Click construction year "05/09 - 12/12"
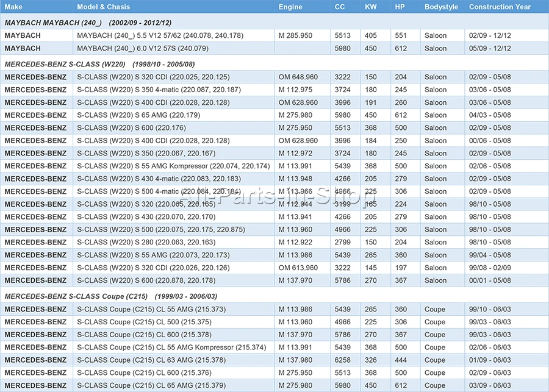549x392 pixels. coord(490,48)
